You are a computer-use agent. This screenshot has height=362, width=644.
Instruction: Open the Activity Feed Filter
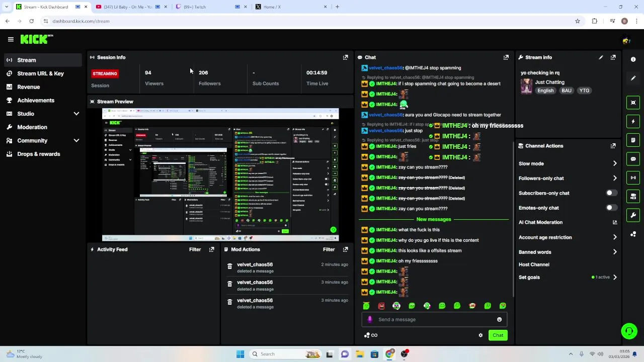click(195, 249)
